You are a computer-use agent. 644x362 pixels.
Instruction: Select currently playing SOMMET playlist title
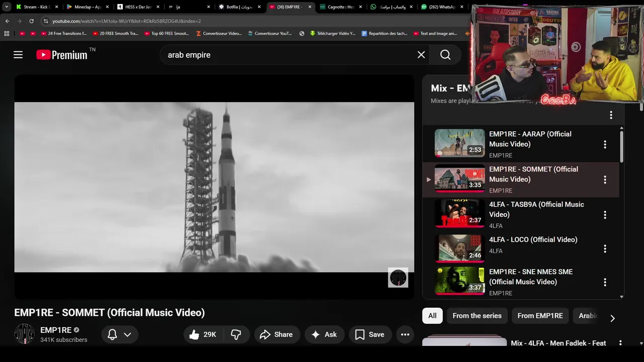533,174
